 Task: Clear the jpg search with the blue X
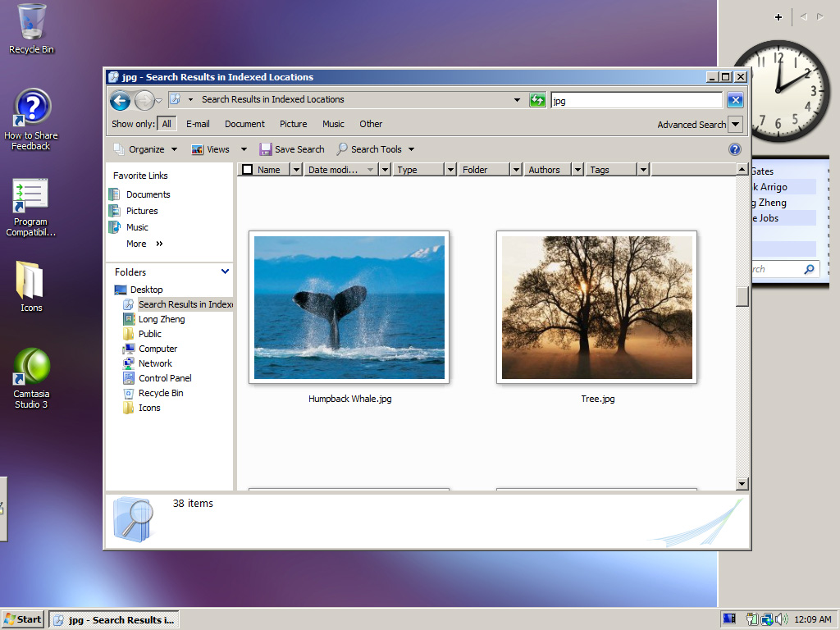(735, 100)
